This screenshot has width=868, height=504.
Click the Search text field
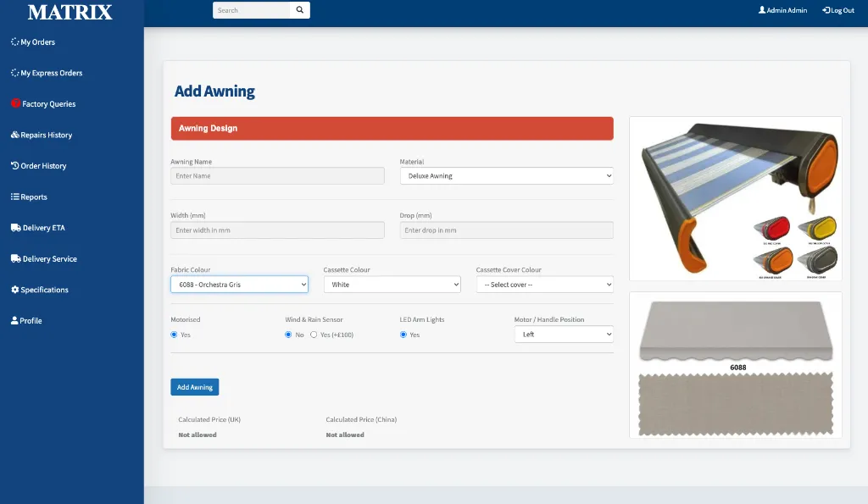[251, 10]
